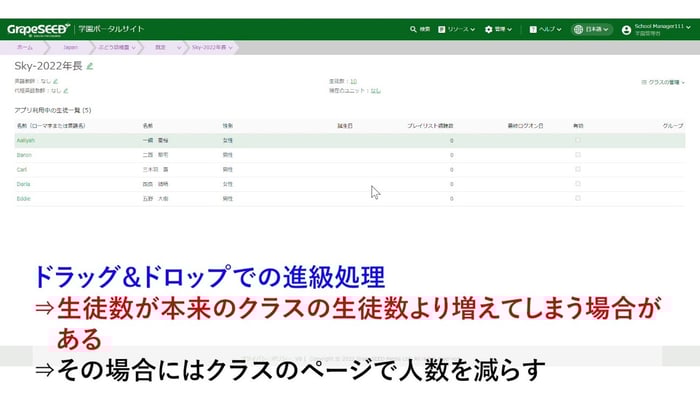Click the Japan breadcrumb item
Screen dimensions: 700x393
click(70, 47)
